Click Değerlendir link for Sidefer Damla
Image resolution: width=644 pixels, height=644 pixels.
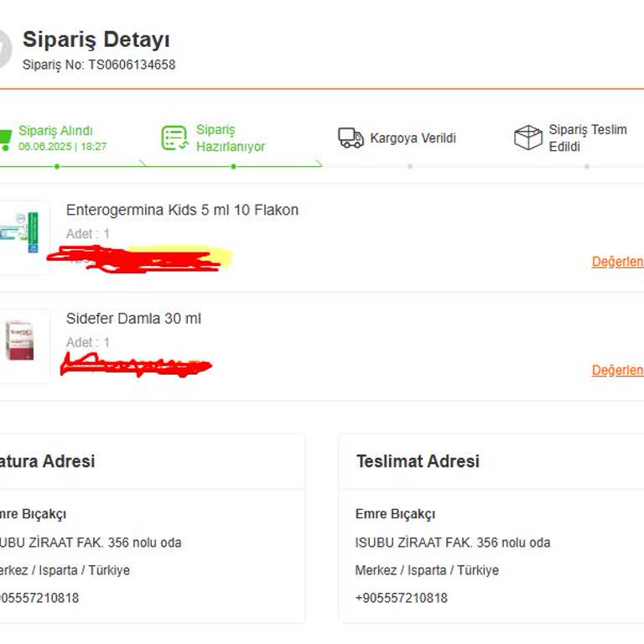pyautogui.click(x=618, y=371)
